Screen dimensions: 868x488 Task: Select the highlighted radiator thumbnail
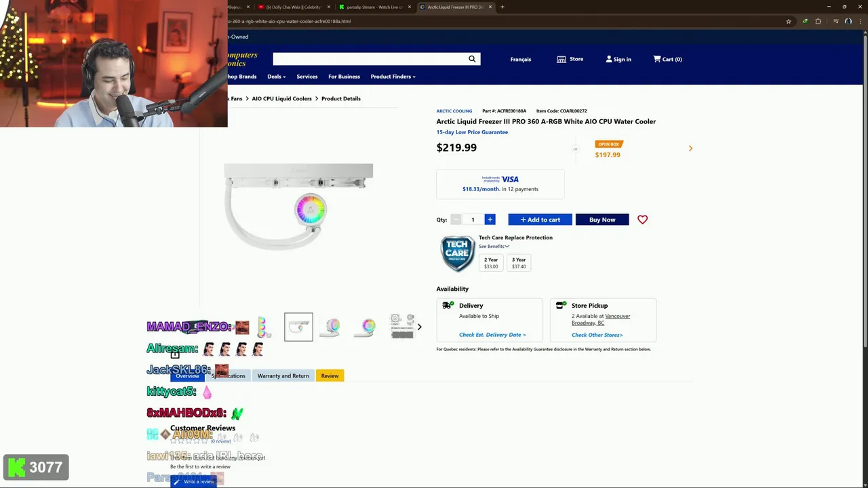(x=298, y=327)
